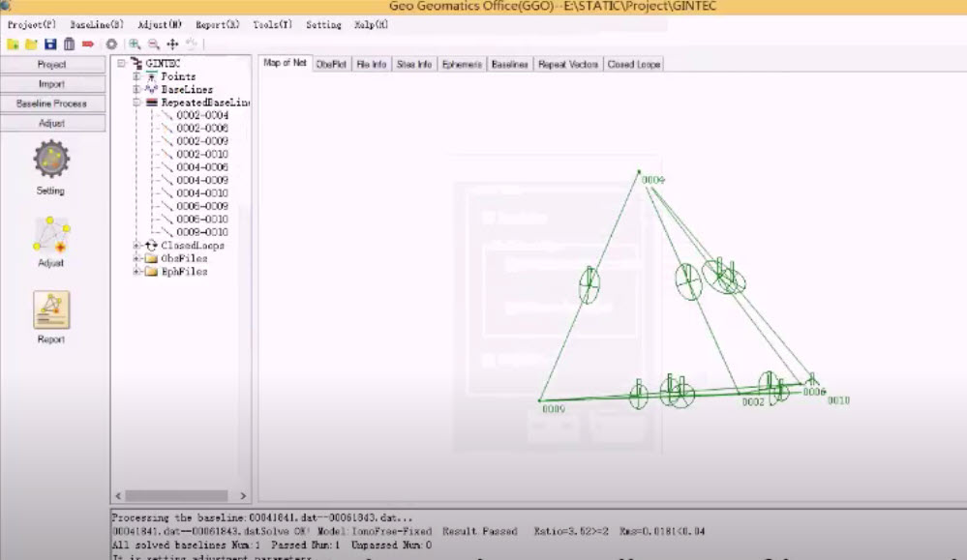Click the delete toolbar icon
This screenshot has width=967, height=560.
coord(70,43)
